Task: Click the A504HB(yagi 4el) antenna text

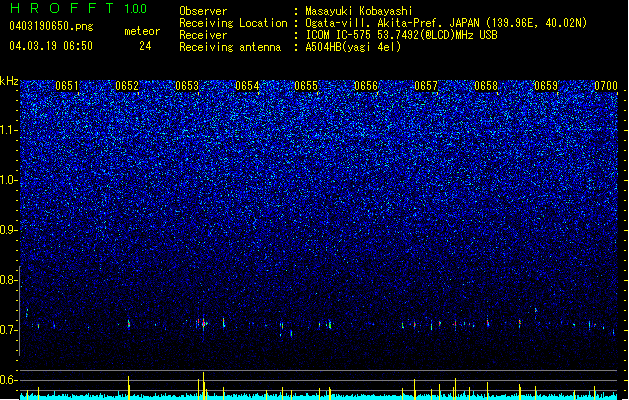Action: (353, 47)
